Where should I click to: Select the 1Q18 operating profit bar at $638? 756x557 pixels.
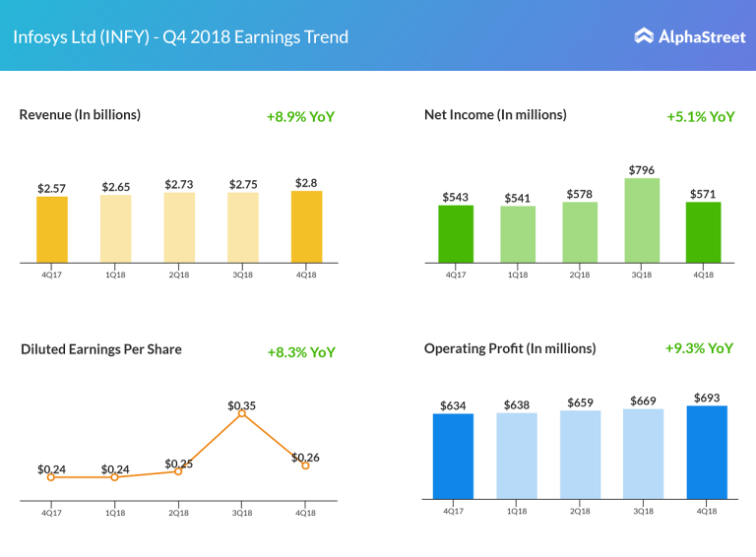click(x=517, y=456)
